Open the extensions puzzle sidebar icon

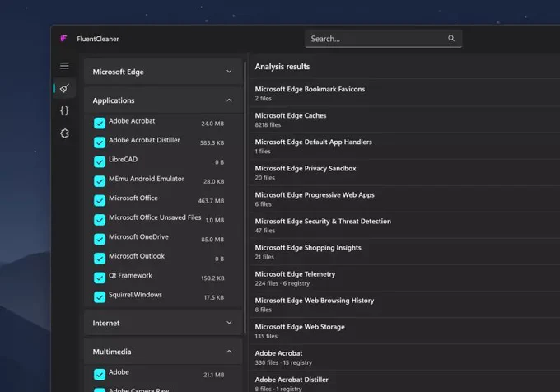point(64,133)
